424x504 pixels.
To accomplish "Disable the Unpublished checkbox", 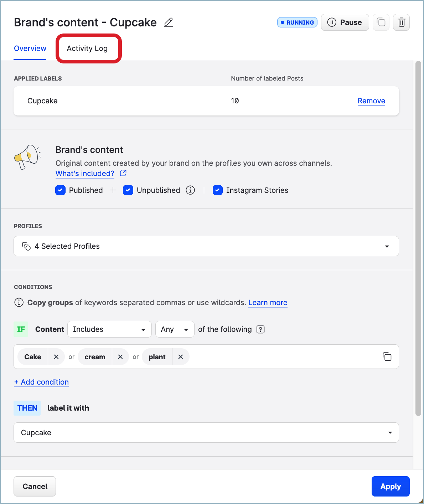I will click(128, 190).
